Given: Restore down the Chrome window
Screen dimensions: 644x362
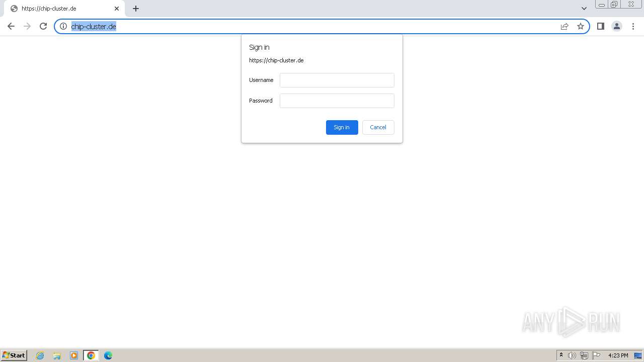Looking at the screenshot, I should pyautogui.click(x=614, y=5).
